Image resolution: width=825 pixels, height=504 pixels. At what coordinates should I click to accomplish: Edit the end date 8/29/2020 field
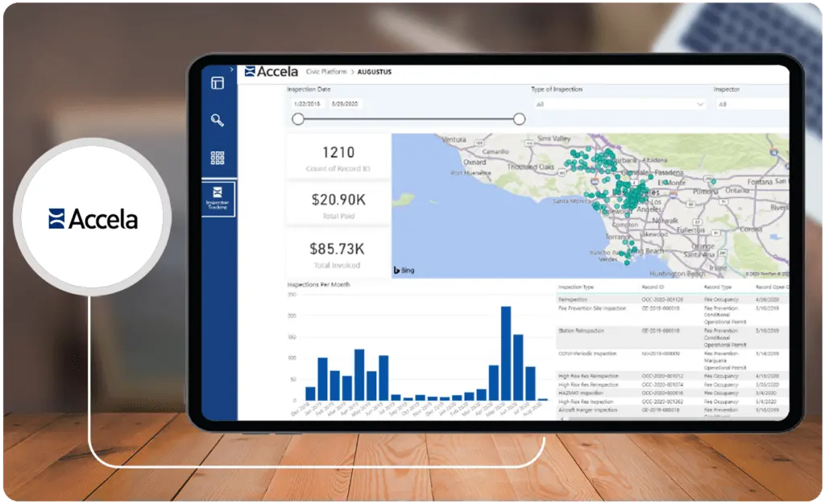click(x=345, y=104)
